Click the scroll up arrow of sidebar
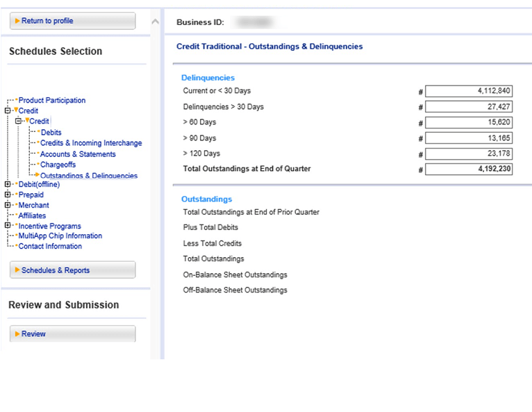Screen dimensions: 532x412 coord(155,22)
